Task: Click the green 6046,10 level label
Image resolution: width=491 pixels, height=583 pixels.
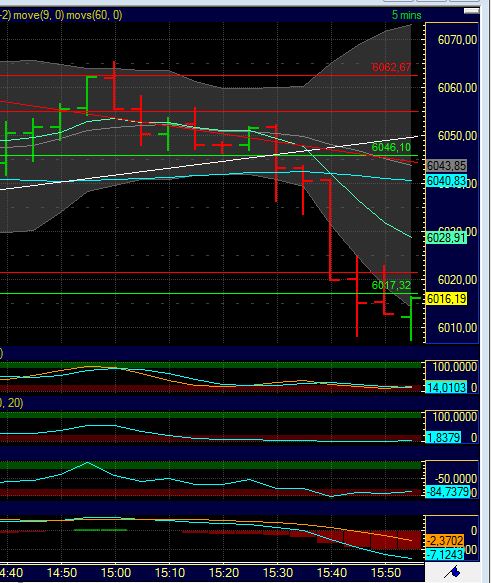Action: (x=391, y=147)
